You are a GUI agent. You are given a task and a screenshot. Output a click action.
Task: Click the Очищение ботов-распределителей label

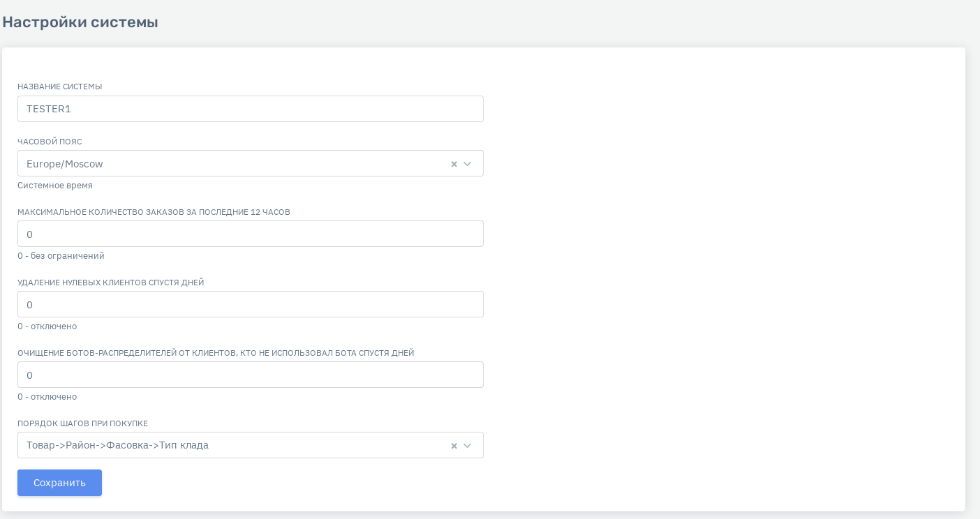tap(216, 353)
